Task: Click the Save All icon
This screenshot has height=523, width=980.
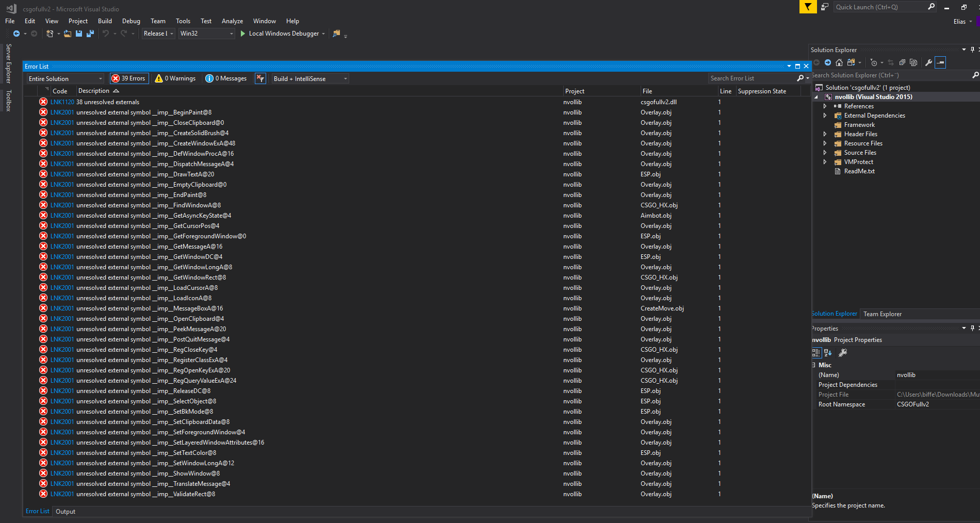Action: coord(90,34)
